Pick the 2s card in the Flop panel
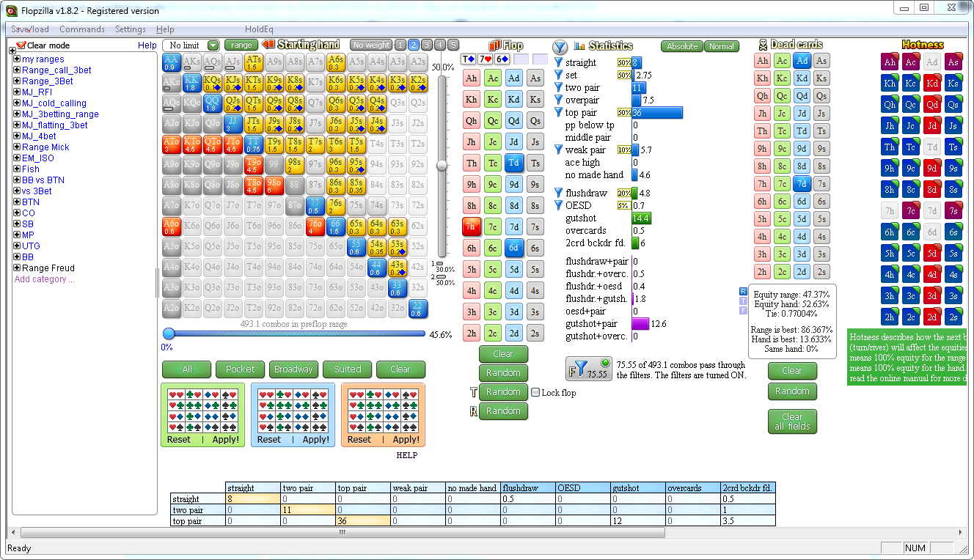The height and width of the screenshot is (560, 974). tap(535, 333)
